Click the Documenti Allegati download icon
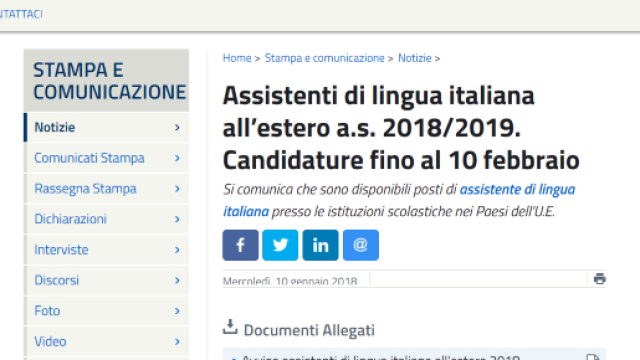The width and height of the screenshot is (640, 360). coord(230,327)
